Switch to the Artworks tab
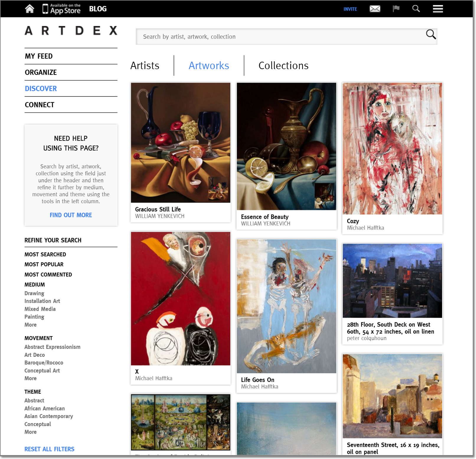This screenshot has width=476, height=459. tap(209, 66)
